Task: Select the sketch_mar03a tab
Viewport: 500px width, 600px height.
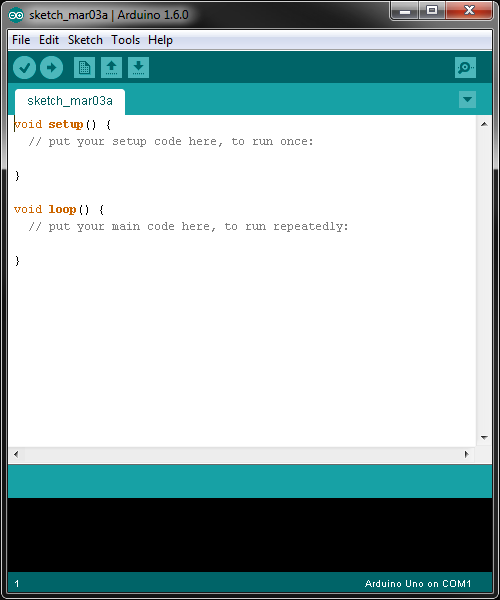Action: coord(70,101)
